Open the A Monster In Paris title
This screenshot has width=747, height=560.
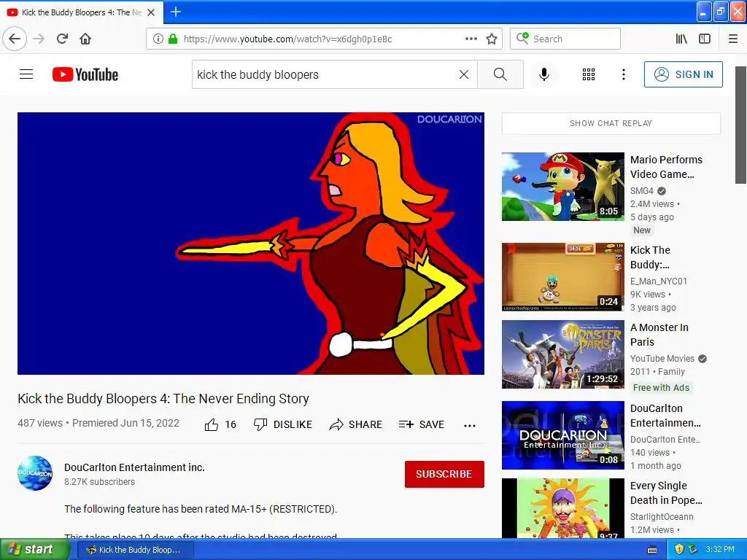coord(659,334)
